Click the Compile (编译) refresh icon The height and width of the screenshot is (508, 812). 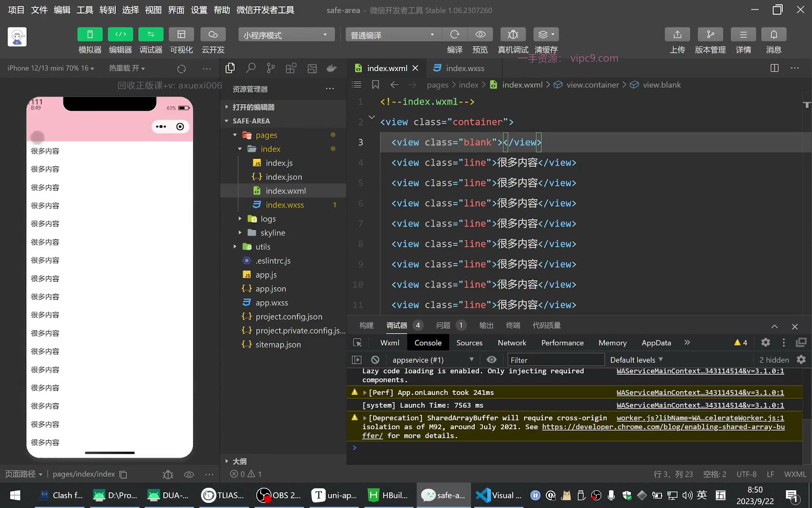pos(455,34)
